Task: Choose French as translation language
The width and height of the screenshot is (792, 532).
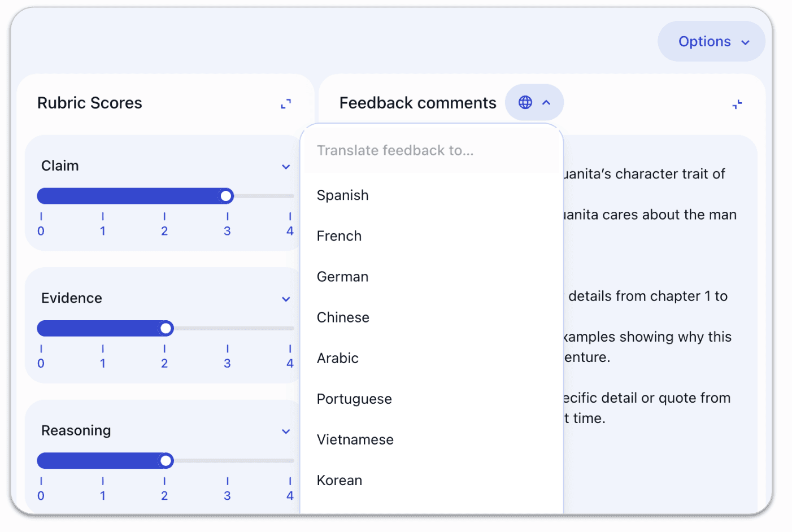Action: click(339, 236)
